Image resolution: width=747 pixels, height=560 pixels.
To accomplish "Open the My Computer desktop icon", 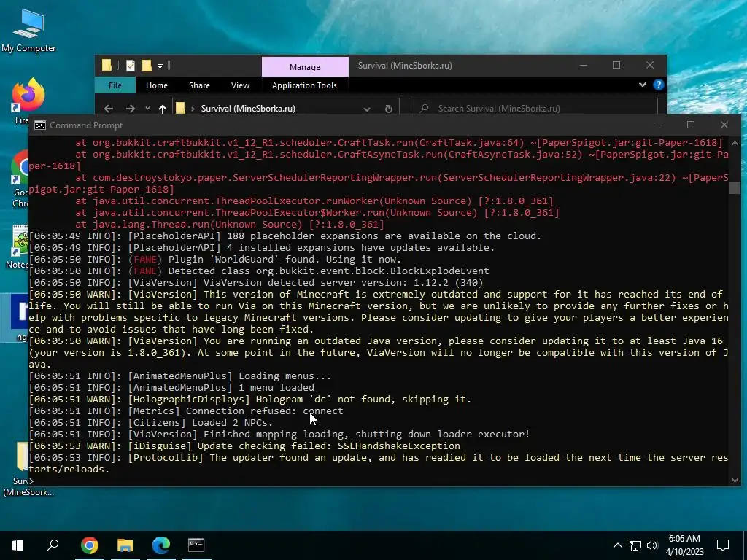I will coord(28,31).
